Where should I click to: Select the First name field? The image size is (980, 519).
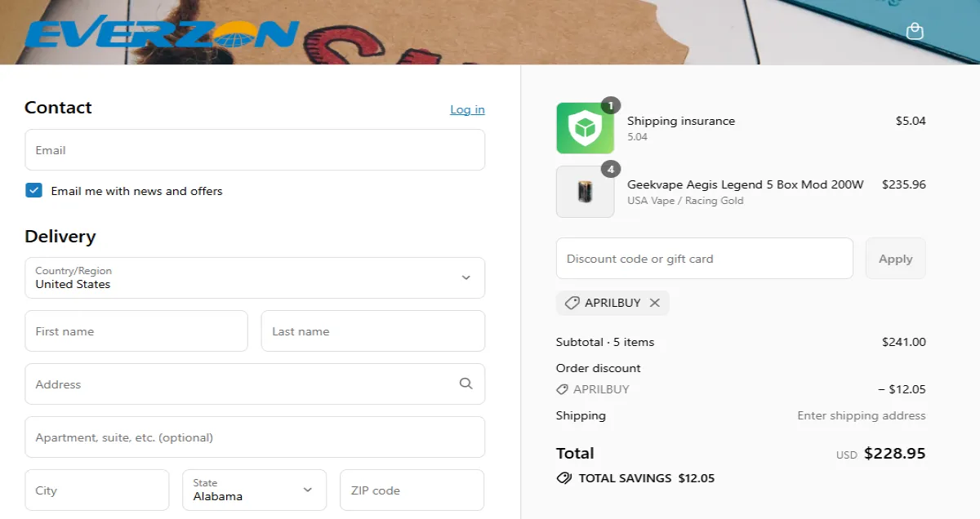point(136,330)
